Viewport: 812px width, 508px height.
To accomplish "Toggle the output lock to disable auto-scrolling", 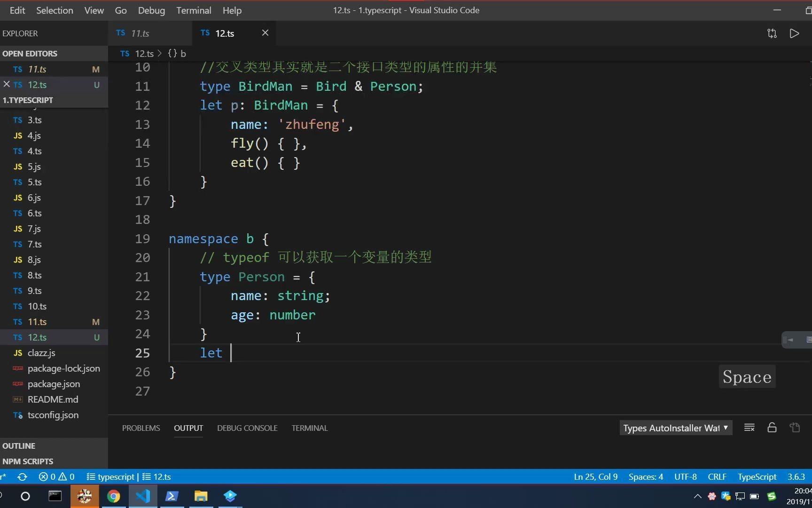I will tap(772, 428).
